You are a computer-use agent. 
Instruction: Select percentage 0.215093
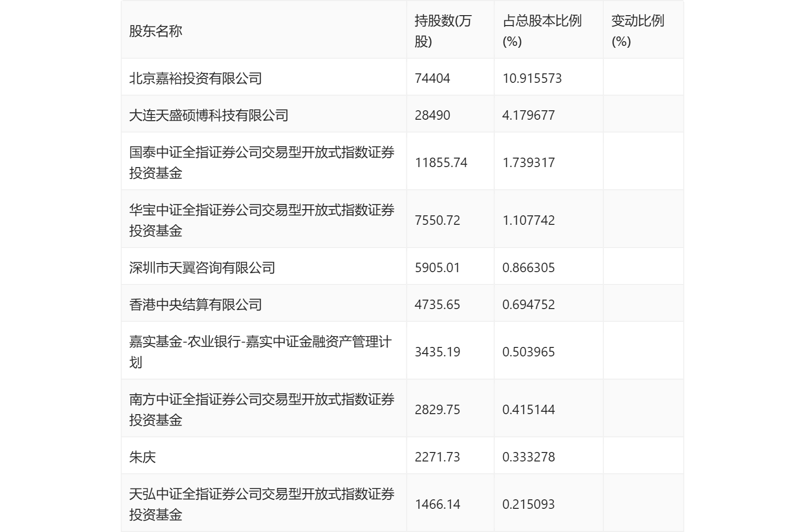coord(528,504)
